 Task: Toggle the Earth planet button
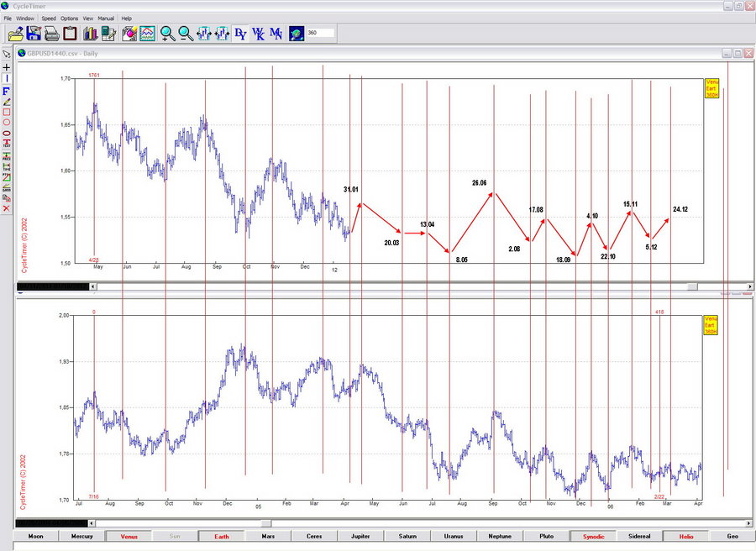point(221,536)
